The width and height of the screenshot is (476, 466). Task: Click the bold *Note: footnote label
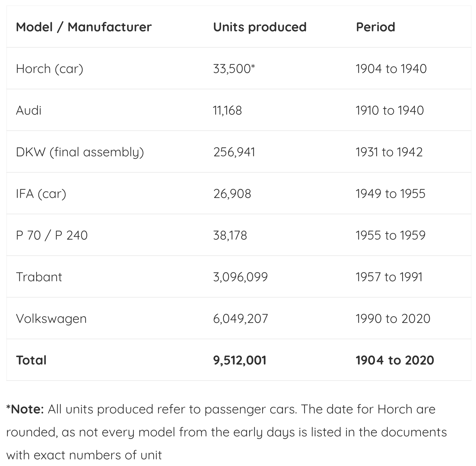coord(25,409)
